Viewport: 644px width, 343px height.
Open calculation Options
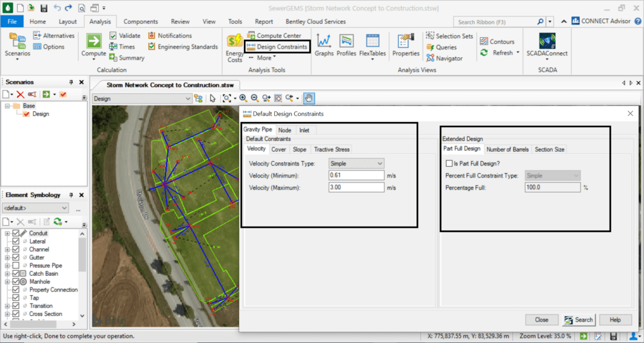49,47
